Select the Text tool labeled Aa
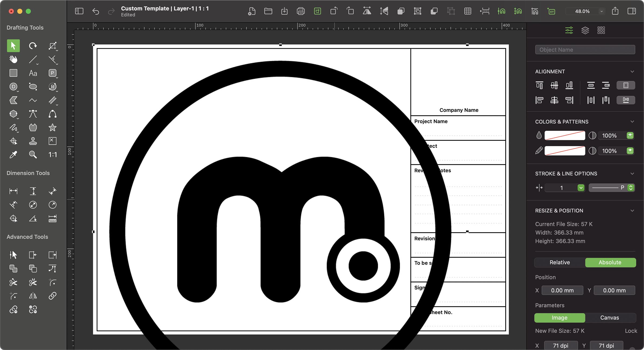 pos(33,73)
